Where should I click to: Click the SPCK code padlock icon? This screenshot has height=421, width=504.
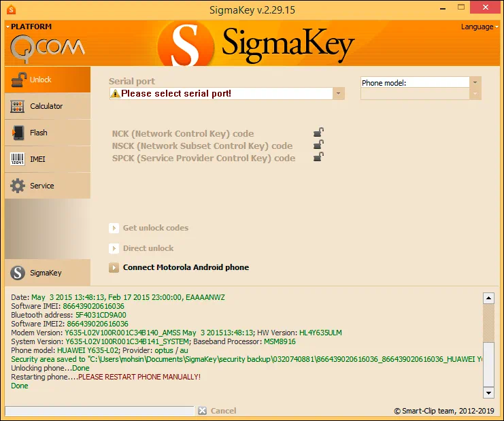(x=318, y=157)
